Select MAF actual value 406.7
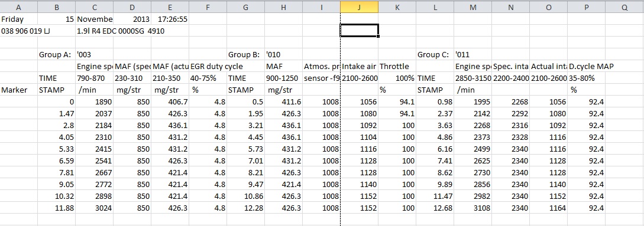This screenshot has width=644, height=226. click(170, 102)
